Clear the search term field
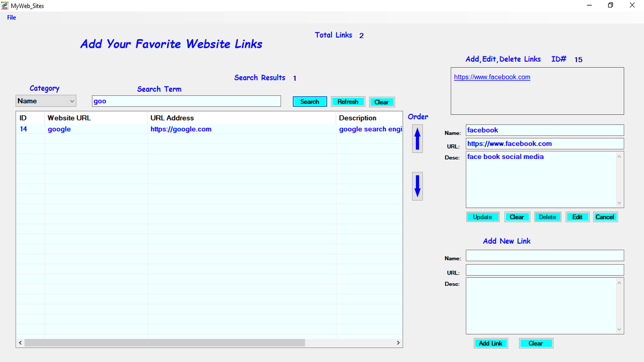The width and height of the screenshot is (644, 362). [x=382, y=102]
